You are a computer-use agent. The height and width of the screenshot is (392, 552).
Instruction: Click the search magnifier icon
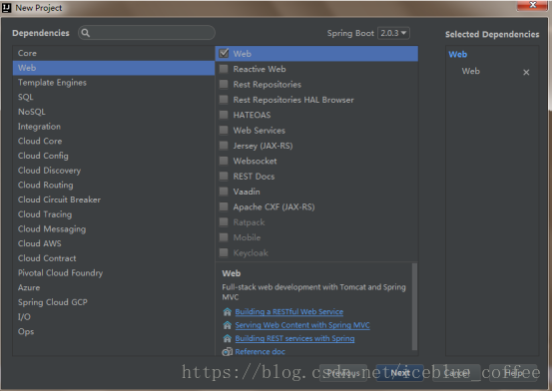coord(85,33)
